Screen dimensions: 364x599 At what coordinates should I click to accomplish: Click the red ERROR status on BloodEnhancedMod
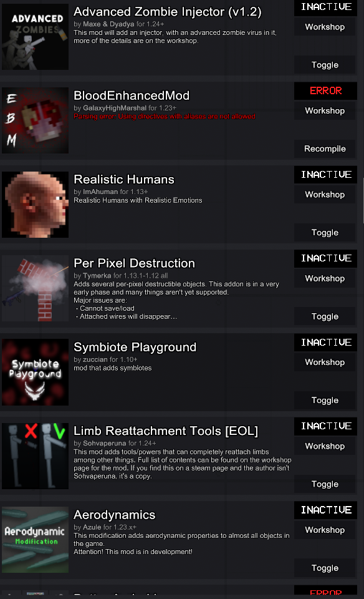(325, 90)
